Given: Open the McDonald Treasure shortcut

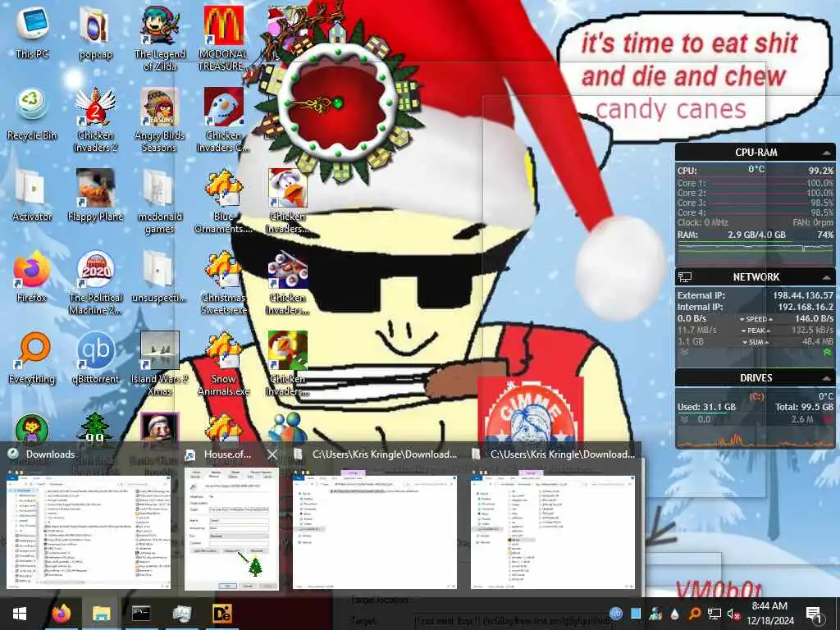Looking at the screenshot, I should tap(223, 38).
